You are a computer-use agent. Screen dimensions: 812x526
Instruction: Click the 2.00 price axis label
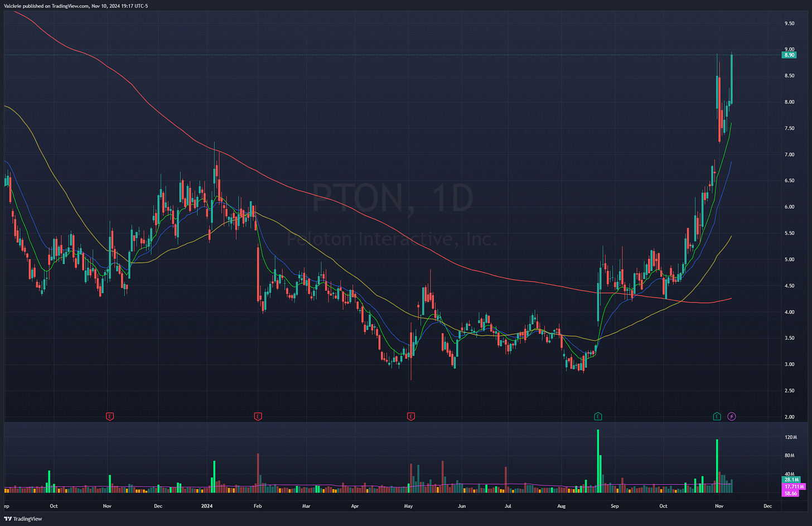790,417
